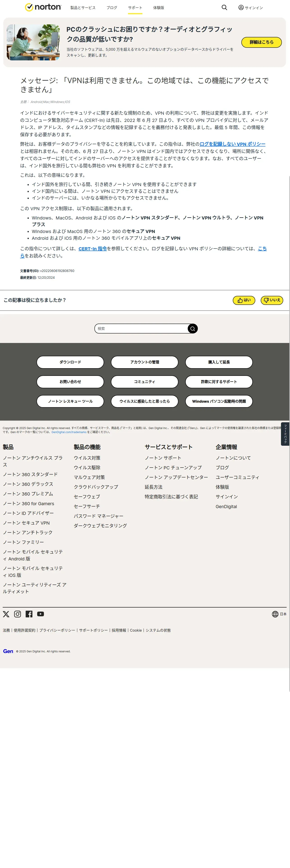Click 詐欺に対するサポート button
The image size is (290, 868).
(x=219, y=382)
